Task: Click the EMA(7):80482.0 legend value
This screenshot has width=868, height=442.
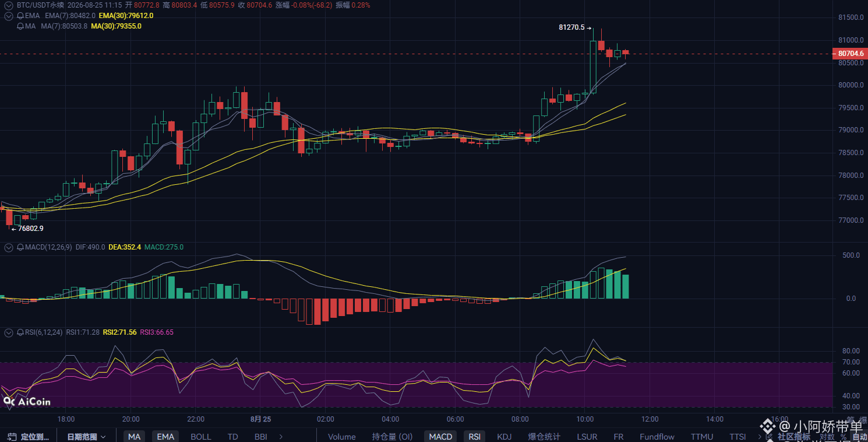Action: (70, 16)
